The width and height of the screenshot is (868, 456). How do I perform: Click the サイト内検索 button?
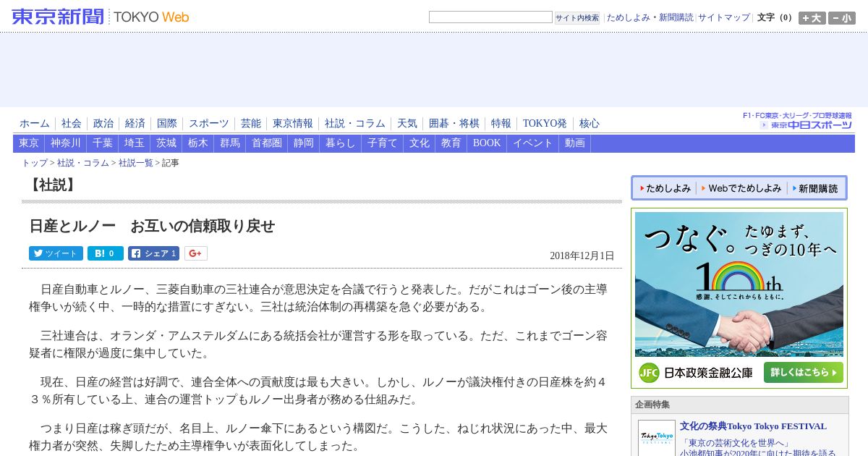coord(577,17)
